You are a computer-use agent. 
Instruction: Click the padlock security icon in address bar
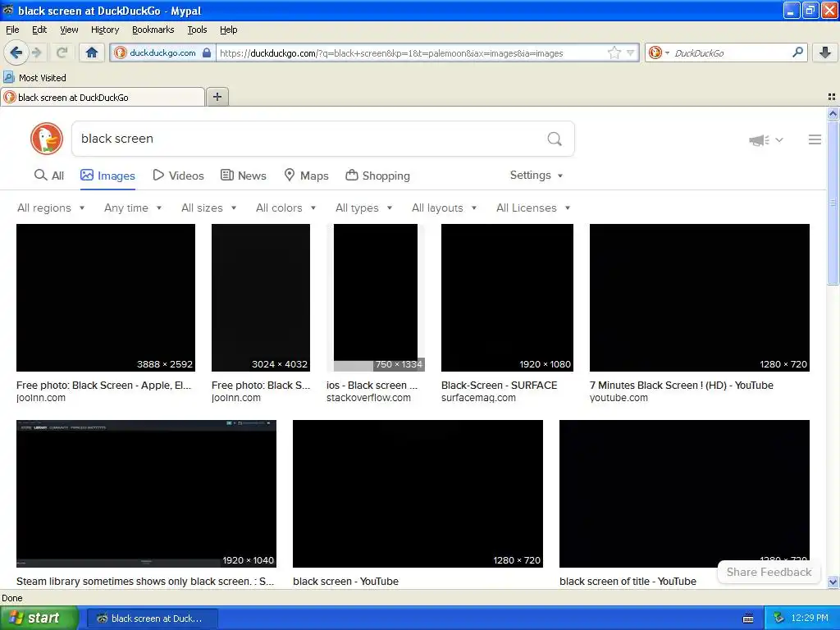[207, 52]
